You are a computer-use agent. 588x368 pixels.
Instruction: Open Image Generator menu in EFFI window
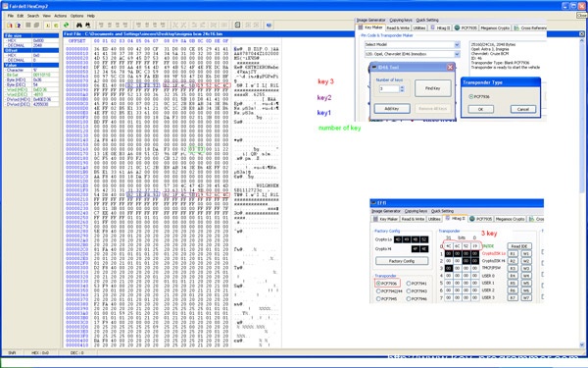(x=386, y=211)
